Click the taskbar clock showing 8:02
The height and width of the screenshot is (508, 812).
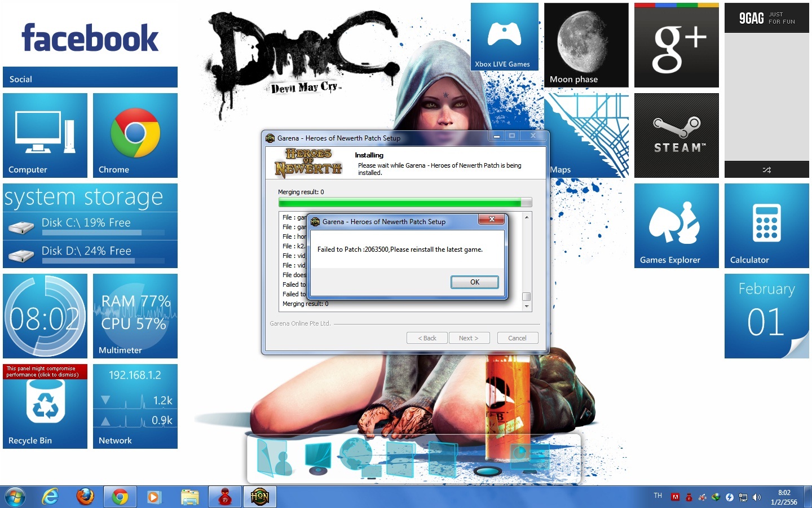pos(784,497)
